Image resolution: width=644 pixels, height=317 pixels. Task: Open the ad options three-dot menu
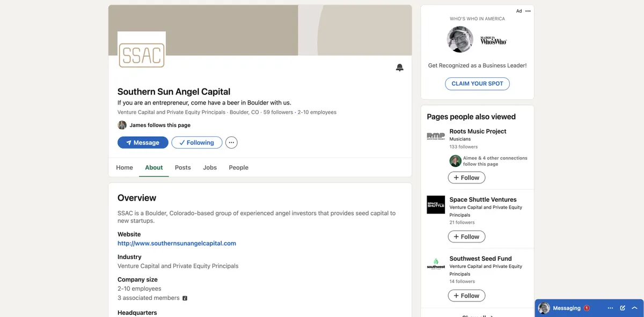click(528, 11)
